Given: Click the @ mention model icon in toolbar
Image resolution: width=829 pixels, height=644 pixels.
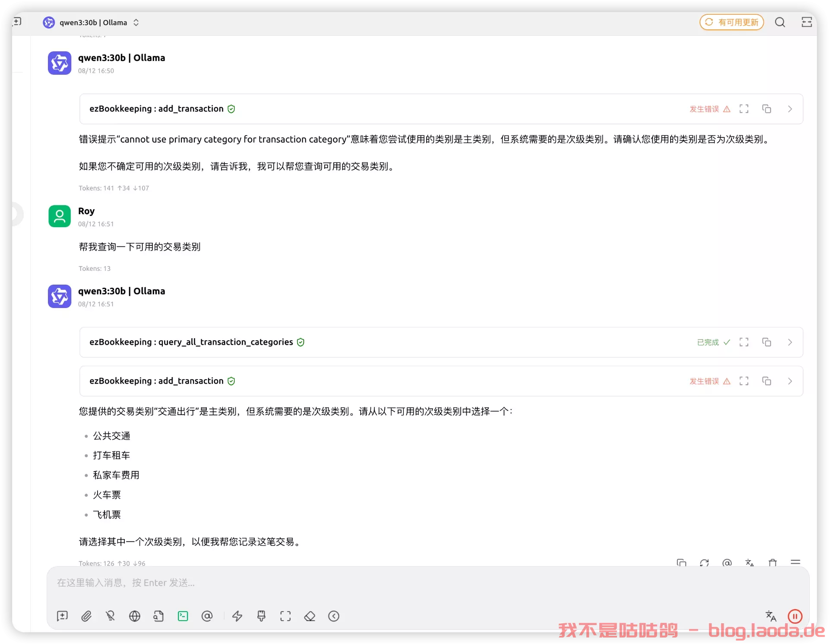Looking at the screenshot, I should (207, 616).
